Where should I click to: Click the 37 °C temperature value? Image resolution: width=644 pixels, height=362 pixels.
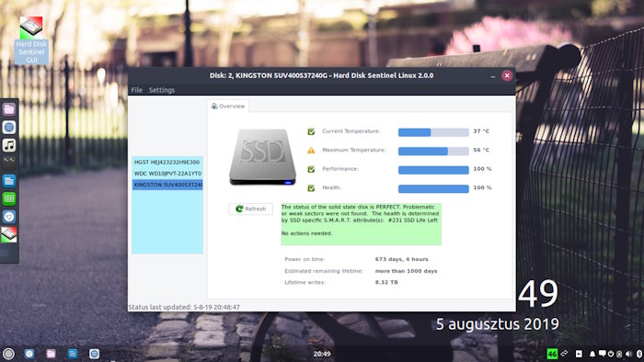(481, 131)
